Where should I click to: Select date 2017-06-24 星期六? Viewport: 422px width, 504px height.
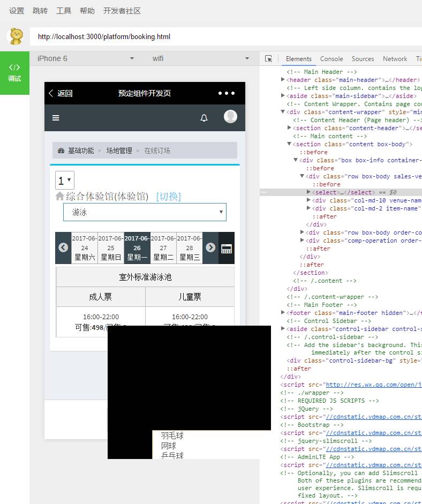[x=85, y=248]
